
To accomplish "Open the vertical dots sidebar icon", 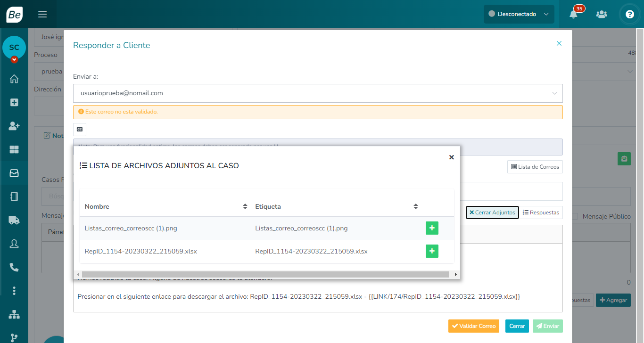I will point(14,291).
